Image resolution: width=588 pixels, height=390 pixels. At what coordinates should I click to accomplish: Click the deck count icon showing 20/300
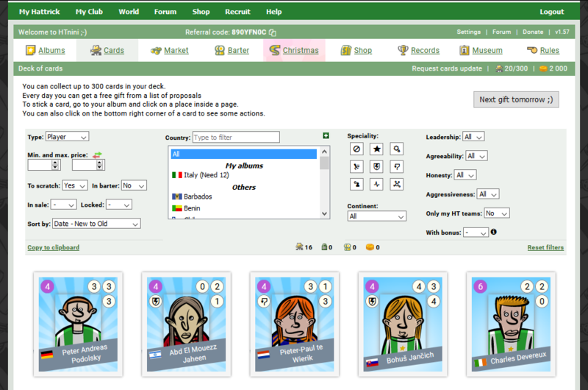point(499,68)
